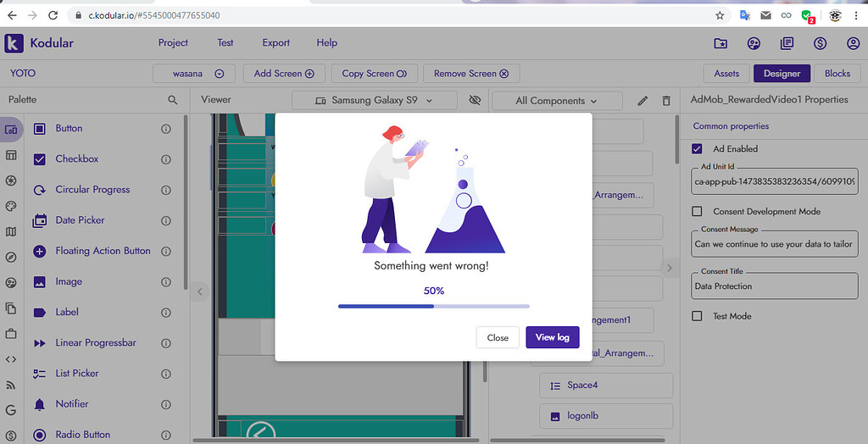This screenshot has height=444, width=868.
Task: Select Drawing and Animation palette icon
Action: pos(11,206)
